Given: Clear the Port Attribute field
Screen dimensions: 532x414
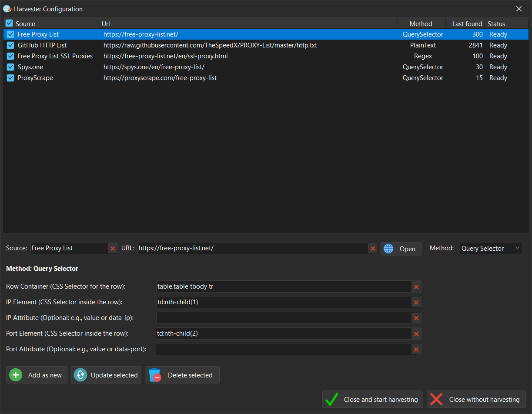Looking at the screenshot, I should coord(416,350).
